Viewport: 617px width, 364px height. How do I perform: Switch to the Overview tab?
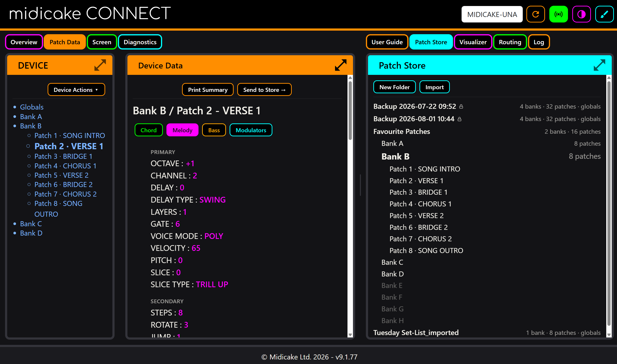pos(24,42)
